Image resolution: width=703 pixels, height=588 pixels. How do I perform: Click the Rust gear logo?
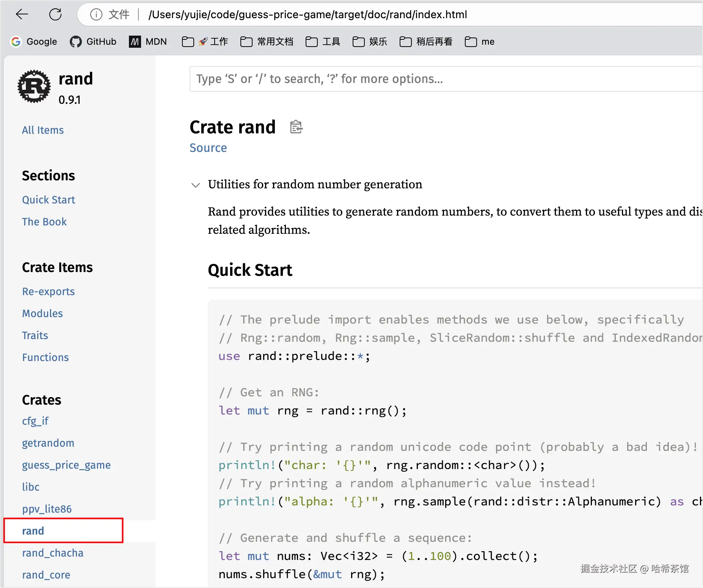34,86
